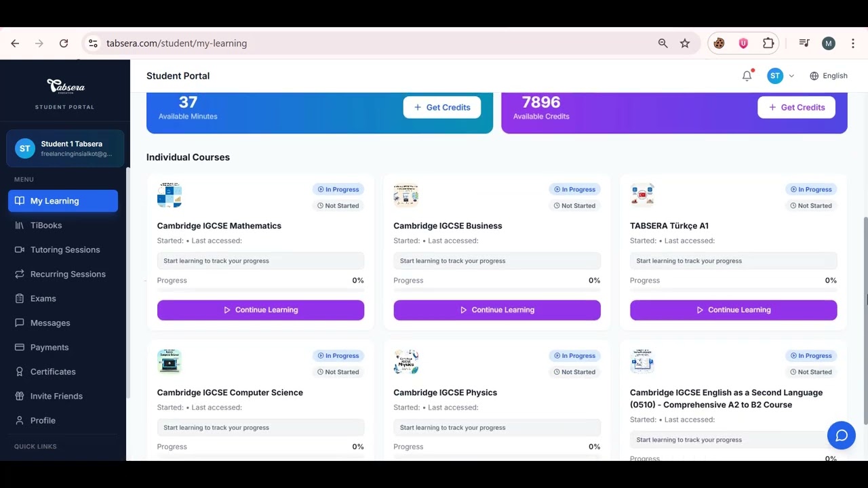Open the browser extensions puzzle icon
868x488 pixels.
[x=768, y=43]
